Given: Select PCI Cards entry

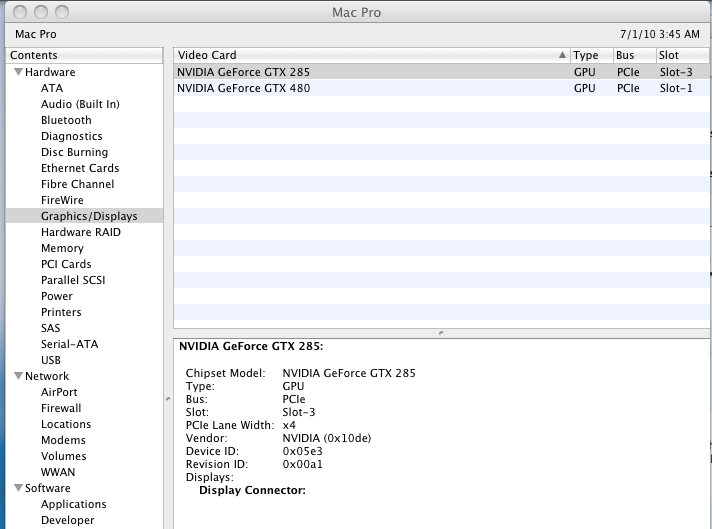Looking at the screenshot, I should (x=66, y=264).
